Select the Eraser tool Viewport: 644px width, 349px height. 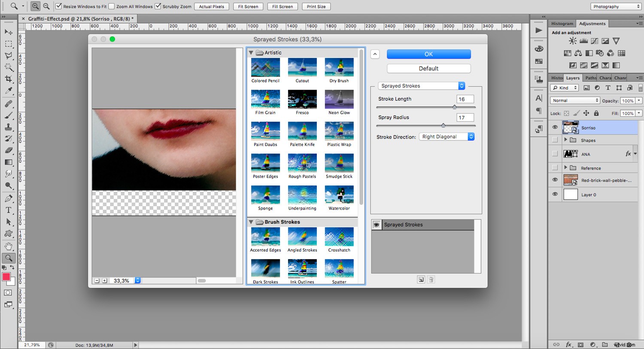(x=9, y=151)
